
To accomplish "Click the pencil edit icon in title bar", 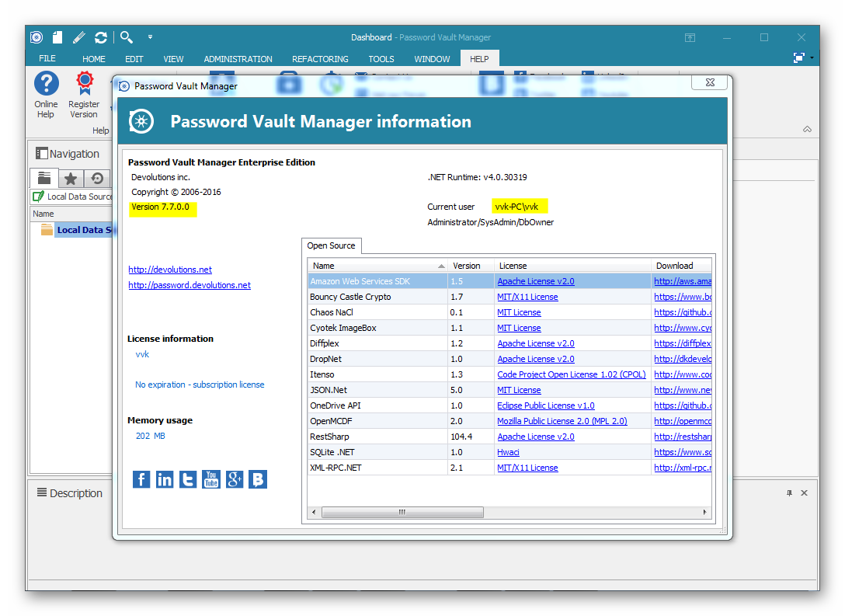I will 78,37.
